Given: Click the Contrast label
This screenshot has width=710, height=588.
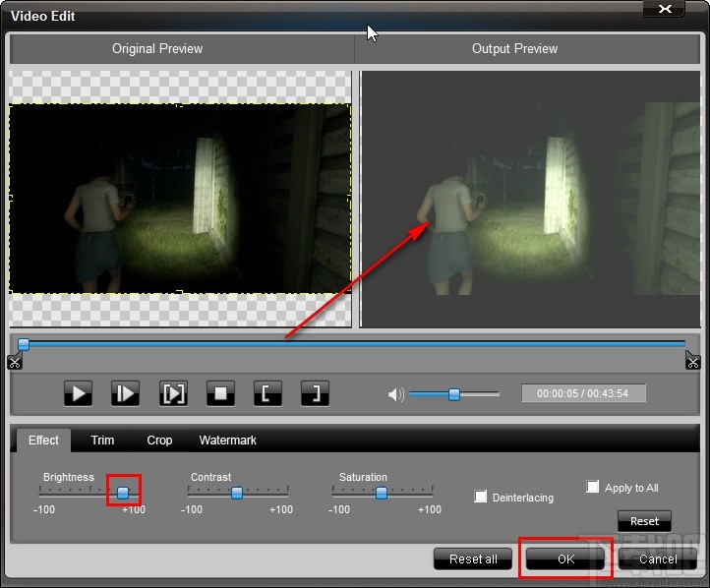Looking at the screenshot, I should pyautogui.click(x=210, y=477).
